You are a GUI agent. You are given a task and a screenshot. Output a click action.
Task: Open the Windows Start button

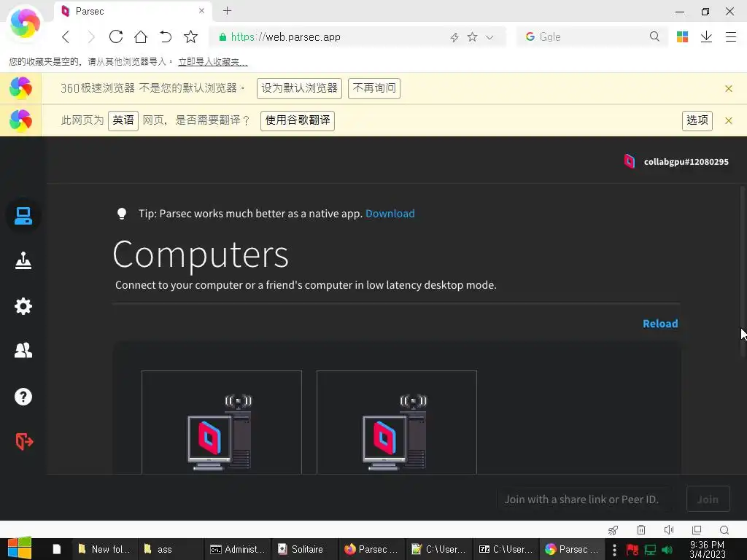[x=20, y=549]
